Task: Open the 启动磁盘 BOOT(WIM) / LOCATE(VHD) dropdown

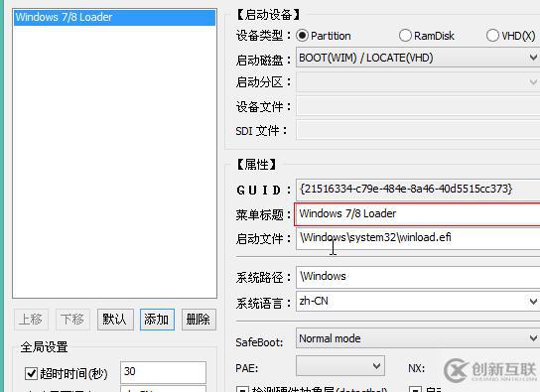Action: point(418,58)
